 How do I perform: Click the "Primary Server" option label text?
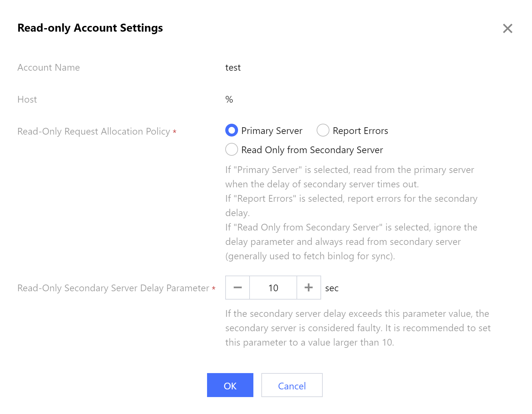tap(272, 131)
